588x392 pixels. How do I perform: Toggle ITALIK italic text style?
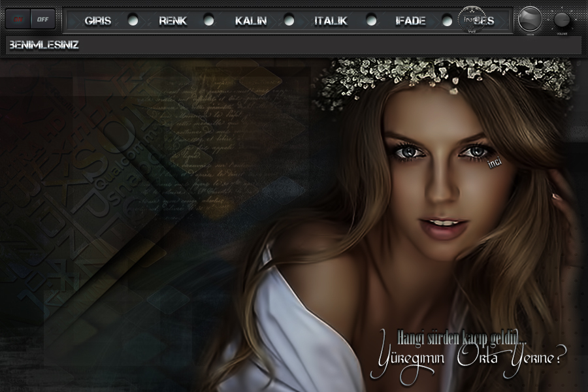click(x=331, y=21)
